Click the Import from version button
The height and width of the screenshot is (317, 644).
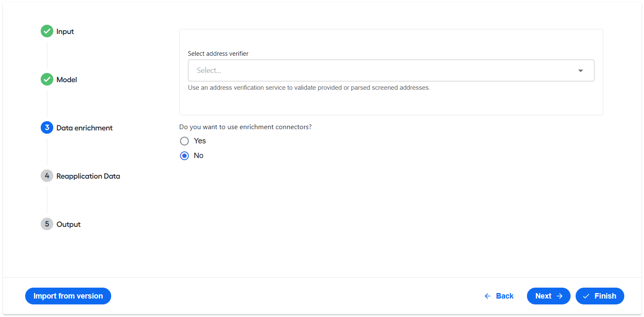click(68, 296)
